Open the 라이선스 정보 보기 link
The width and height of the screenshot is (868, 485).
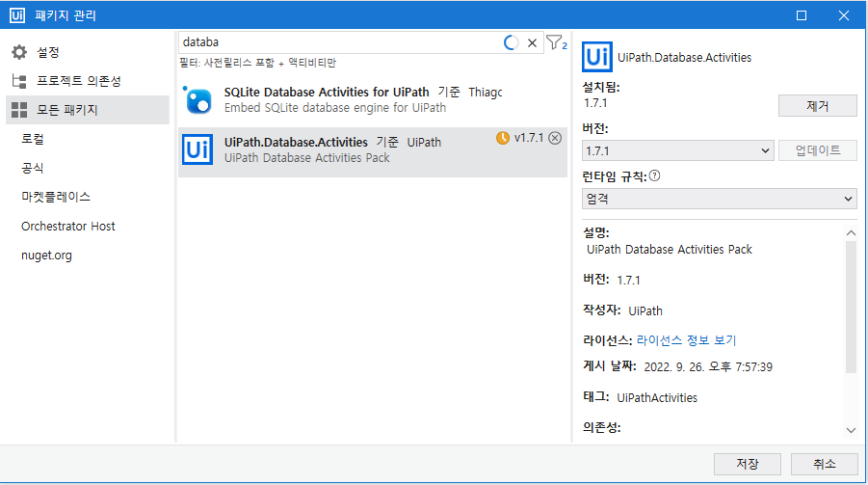pos(687,340)
